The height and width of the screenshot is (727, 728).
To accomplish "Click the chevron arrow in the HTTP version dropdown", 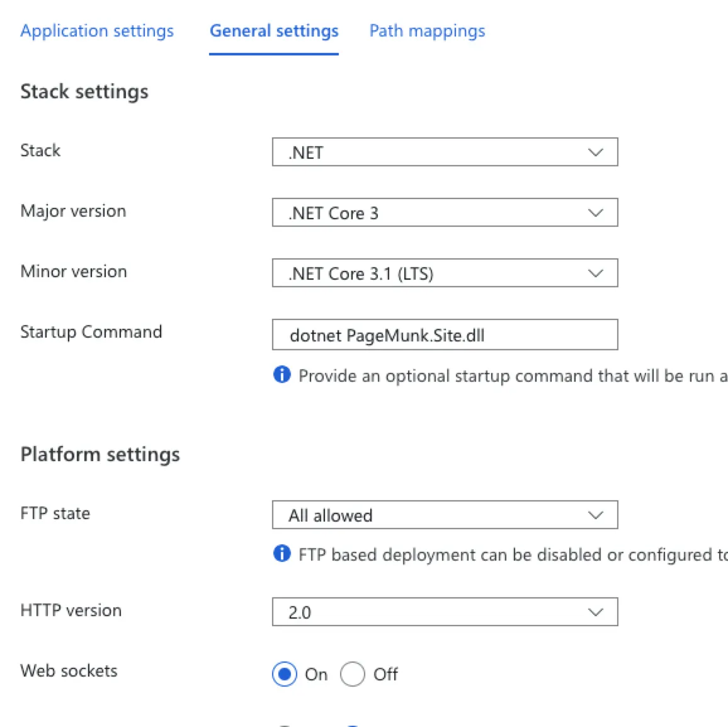I will [595, 612].
